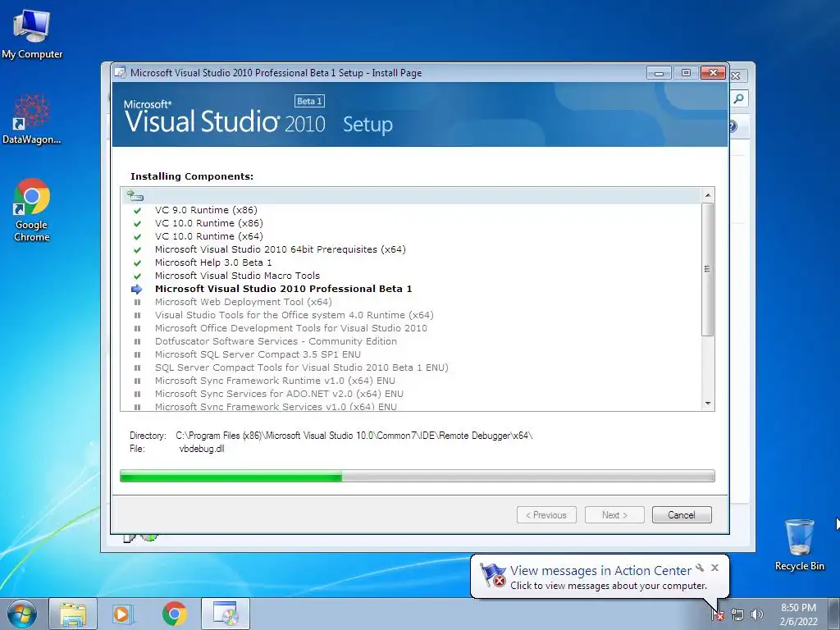Select Microsoft Visual Studio Macro Tools row
The height and width of the screenshot is (630, 840).
pyautogui.click(x=237, y=276)
